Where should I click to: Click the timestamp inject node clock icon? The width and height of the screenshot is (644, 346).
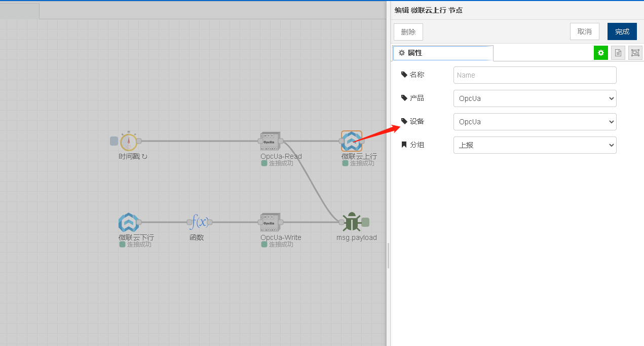(x=129, y=141)
